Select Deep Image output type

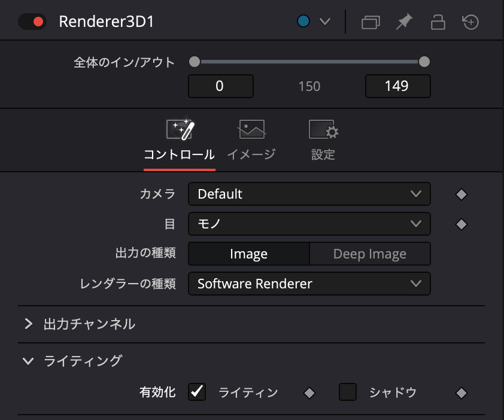(x=370, y=254)
